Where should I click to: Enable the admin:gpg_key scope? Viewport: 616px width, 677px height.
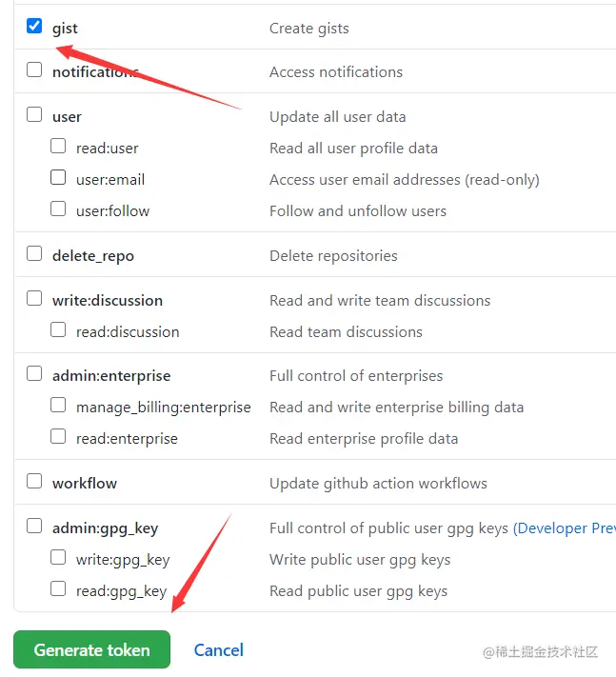34,526
